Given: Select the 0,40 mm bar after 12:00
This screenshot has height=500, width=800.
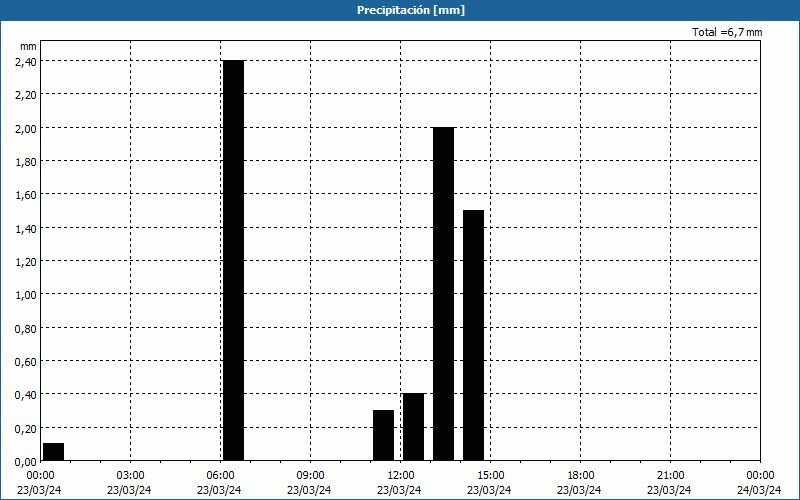Looking at the screenshot, I should [413, 427].
